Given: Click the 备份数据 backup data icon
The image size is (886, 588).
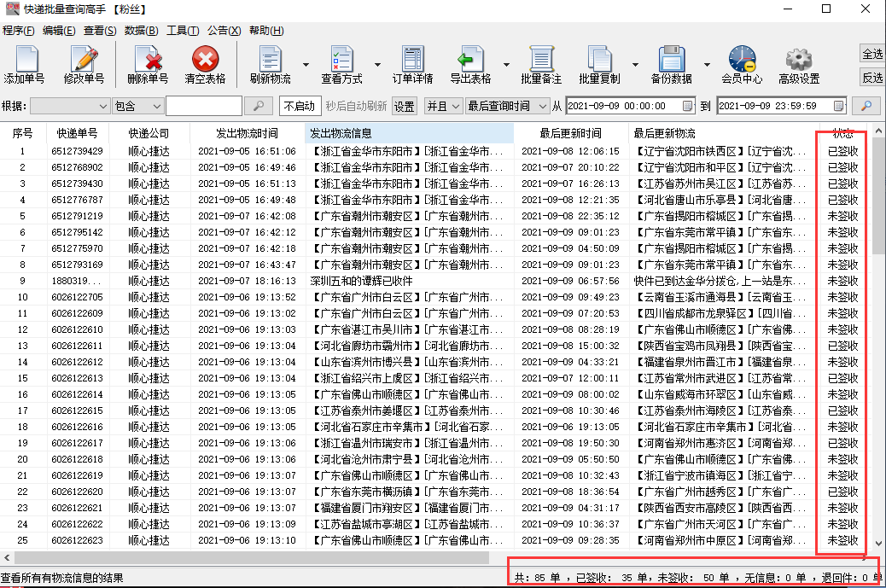Looking at the screenshot, I should (x=673, y=64).
